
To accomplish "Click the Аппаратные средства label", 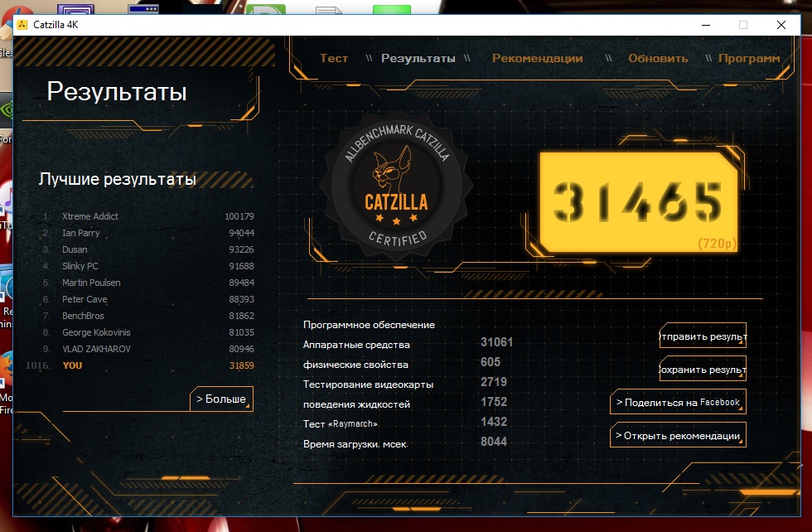I will point(356,345).
